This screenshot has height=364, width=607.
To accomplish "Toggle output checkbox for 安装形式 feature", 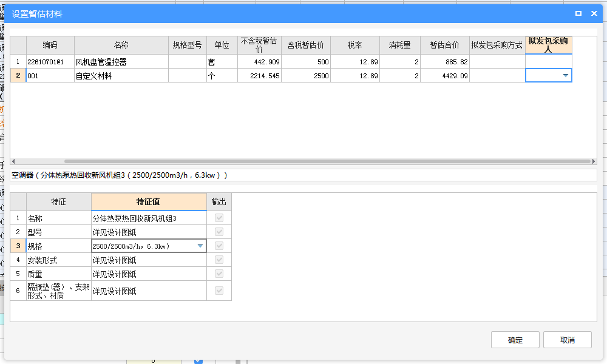I will [219, 260].
